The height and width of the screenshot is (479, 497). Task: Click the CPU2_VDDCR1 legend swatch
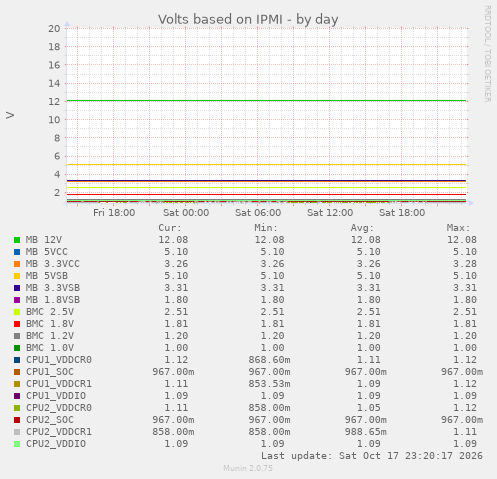17,432
